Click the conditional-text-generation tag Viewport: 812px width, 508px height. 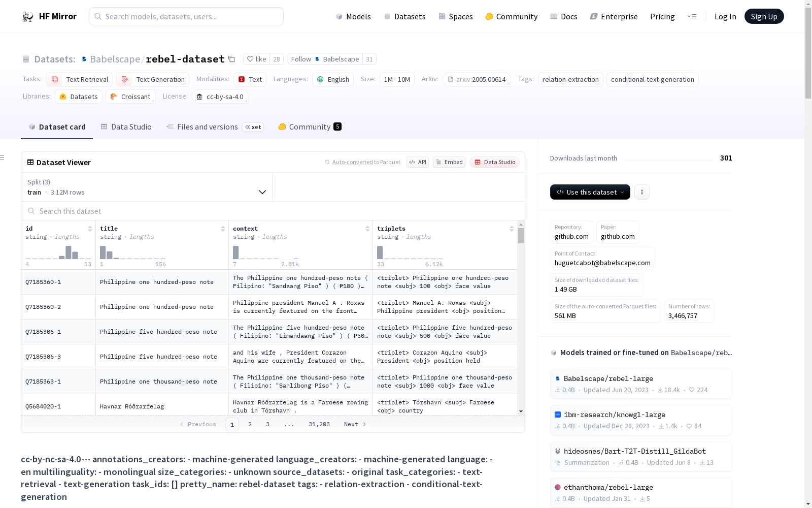(x=653, y=79)
